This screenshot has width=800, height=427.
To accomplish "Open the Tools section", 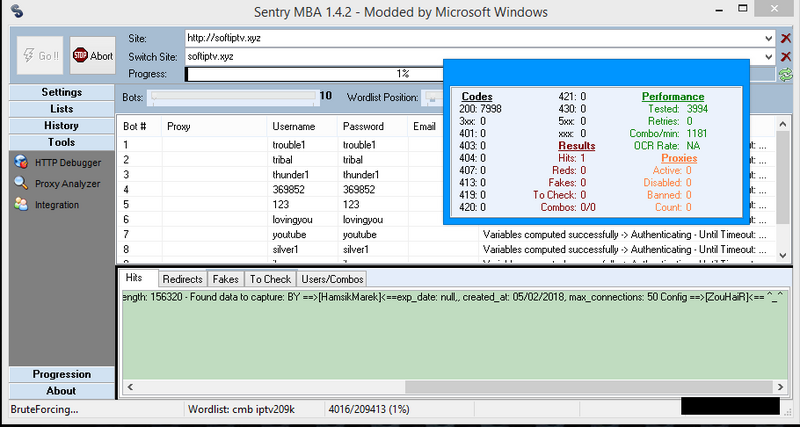I will [62, 142].
